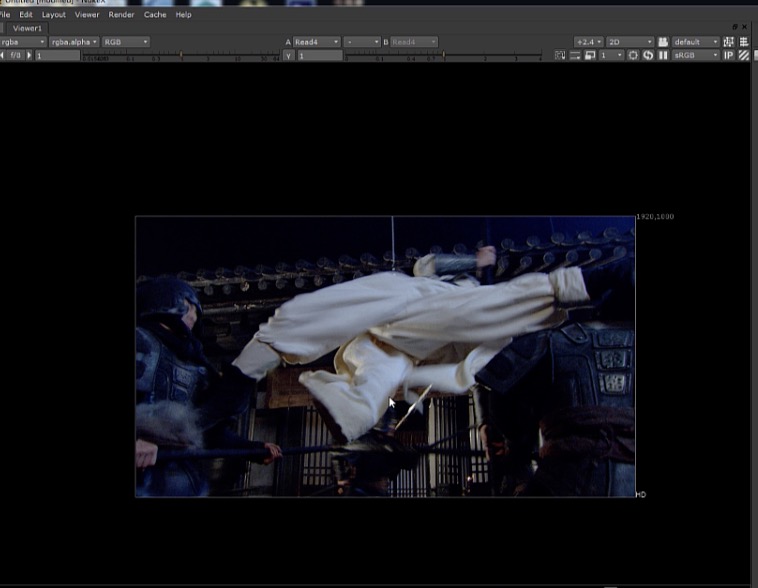Click the proxy mode icon
The height and width of the screenshot is (588, 758).
point(591,55)
